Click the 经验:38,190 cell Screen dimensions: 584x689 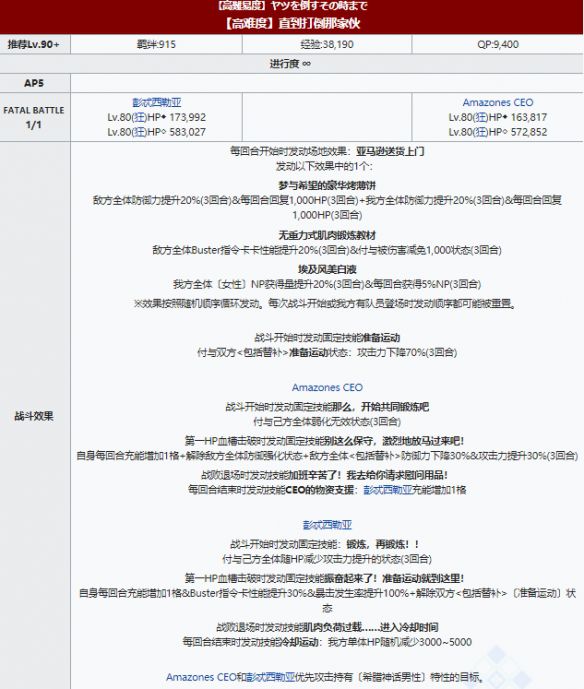[327, 44]
